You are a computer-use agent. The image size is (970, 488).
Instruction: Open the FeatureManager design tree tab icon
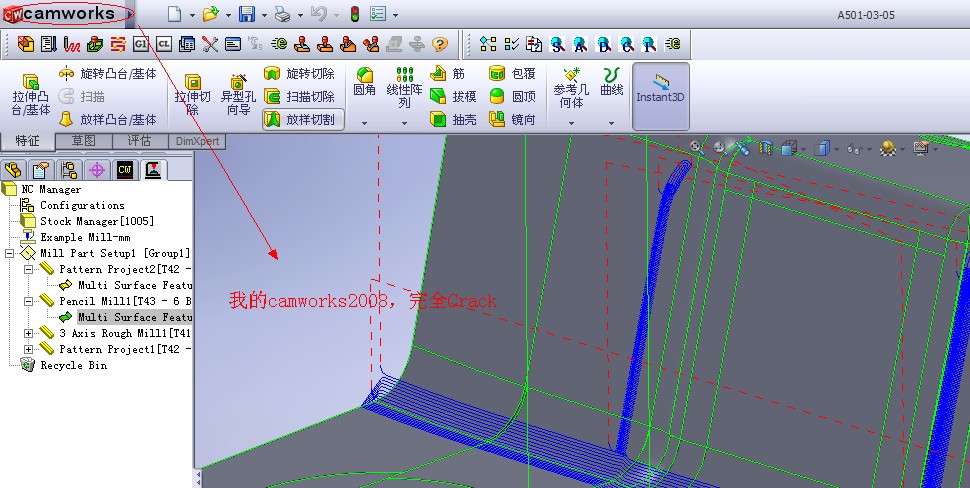coord(14,169)
